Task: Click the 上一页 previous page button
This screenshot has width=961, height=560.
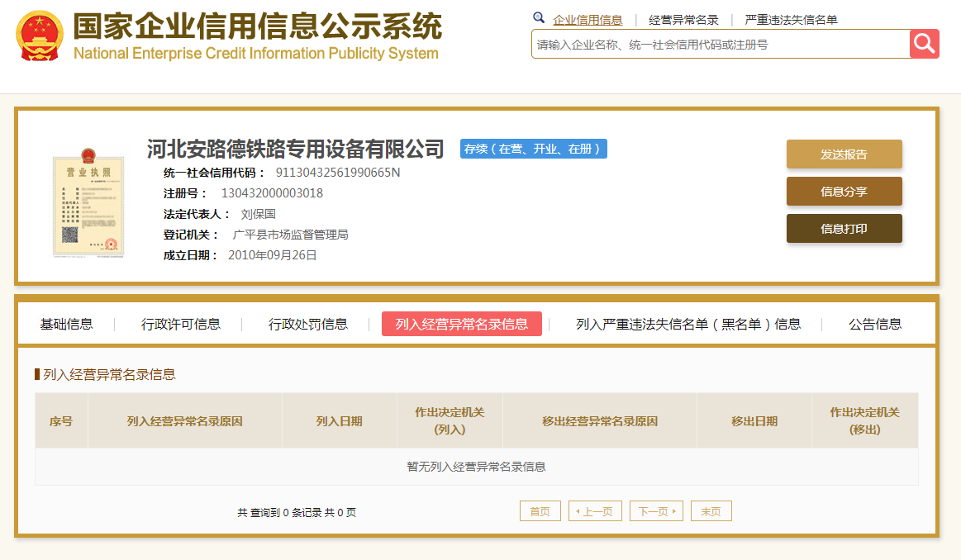Action: 595,511
